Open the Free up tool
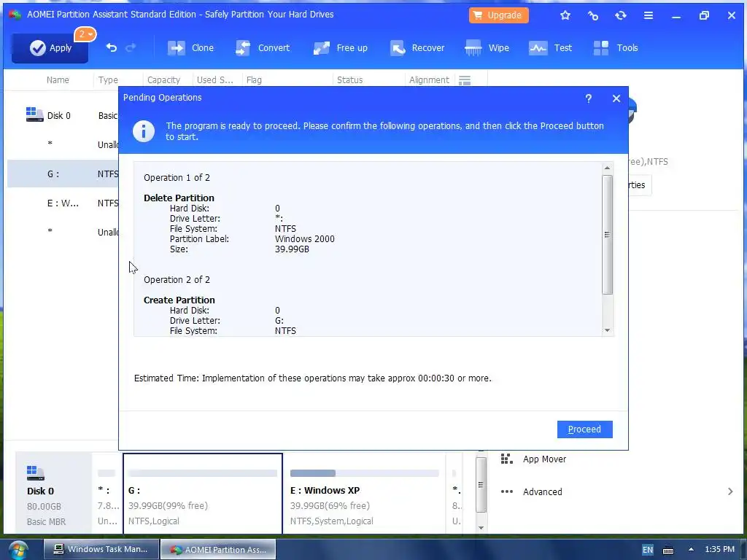The image size is (747, 560). pyautogui.click(x=340, y=48)
